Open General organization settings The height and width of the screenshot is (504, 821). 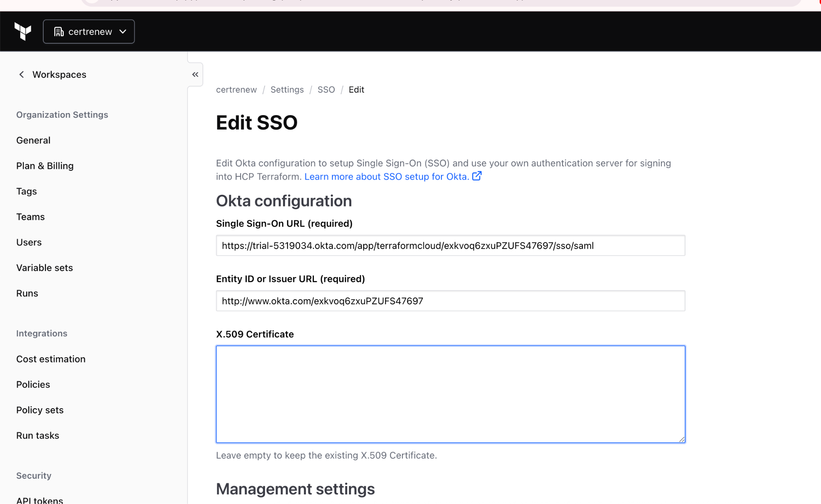pos(33,140)
